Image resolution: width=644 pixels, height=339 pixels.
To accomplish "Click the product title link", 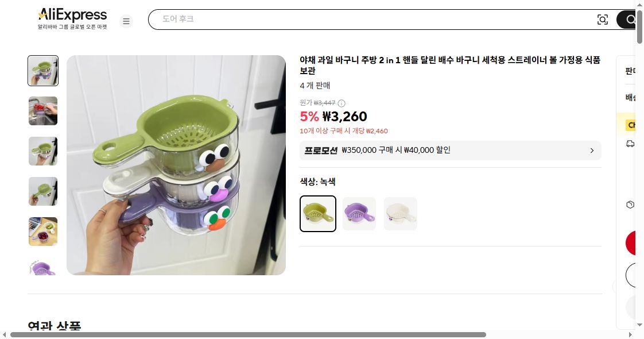I will tap(449, 66).
